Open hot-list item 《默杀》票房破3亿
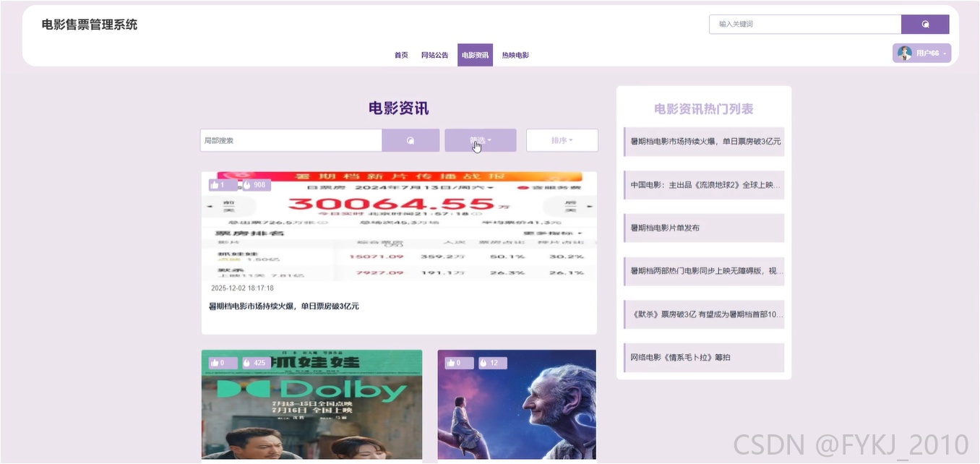The image size is (980, 464). click(704, 314)
